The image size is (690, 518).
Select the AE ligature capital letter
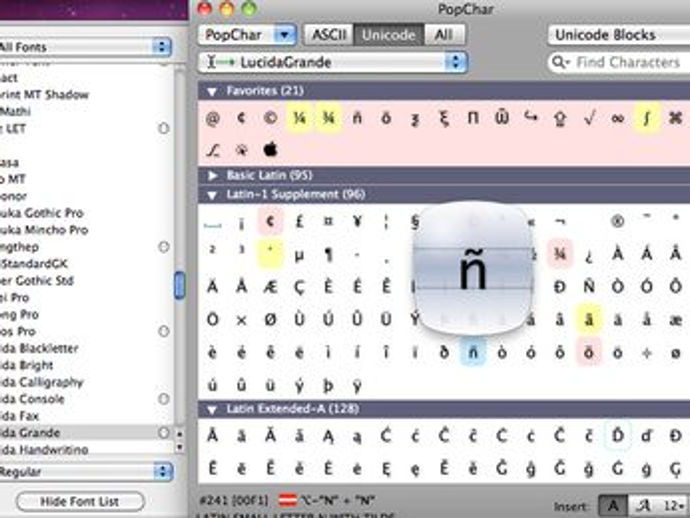[270, 287]
